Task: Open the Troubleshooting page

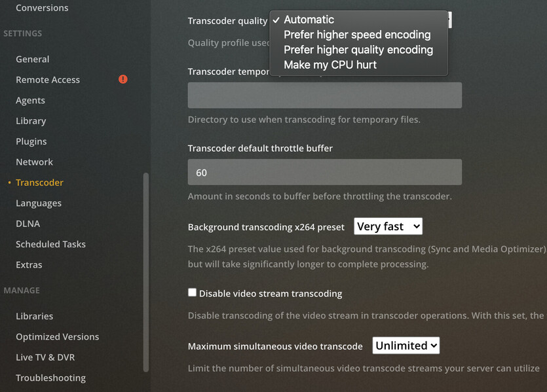Action: 50,378
